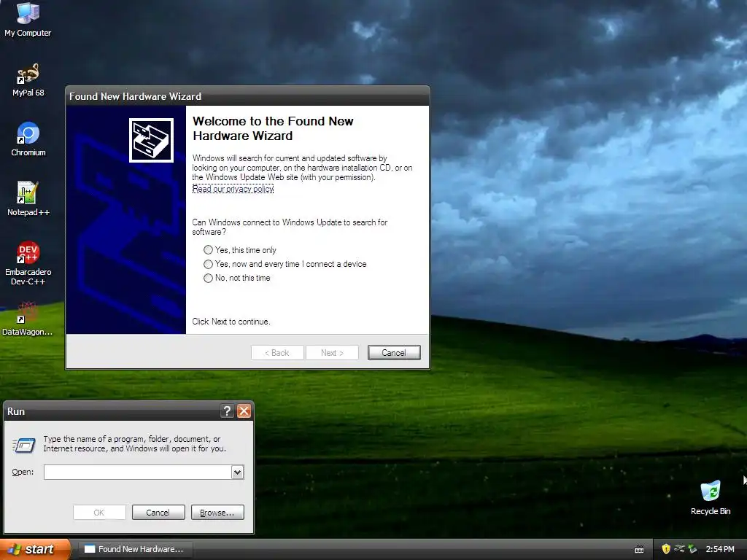Screen dimensions: 747x560
Task: Select the DataWagon desktop shortcut
Action: coord(28,319)
